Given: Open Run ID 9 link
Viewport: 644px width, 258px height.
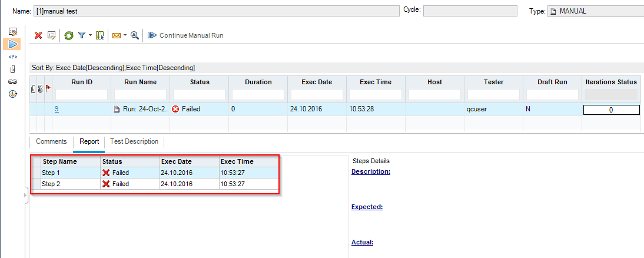Looking at the screenshot, I should 57,109.
